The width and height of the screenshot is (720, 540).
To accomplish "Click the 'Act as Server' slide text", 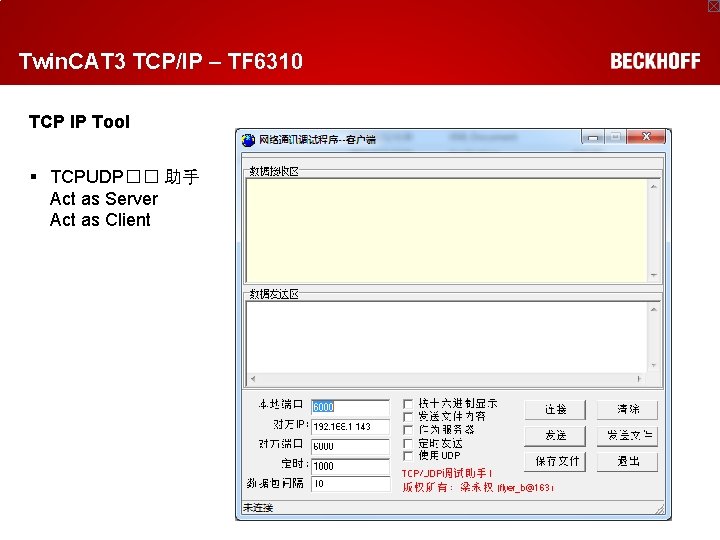I will click(x=104, y=199).
